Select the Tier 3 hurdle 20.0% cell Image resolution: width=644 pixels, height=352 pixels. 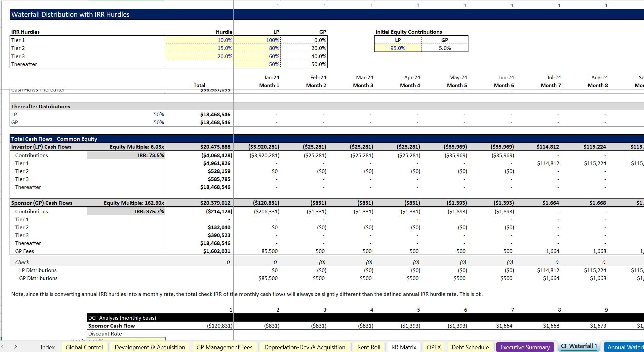click(199, 56)
